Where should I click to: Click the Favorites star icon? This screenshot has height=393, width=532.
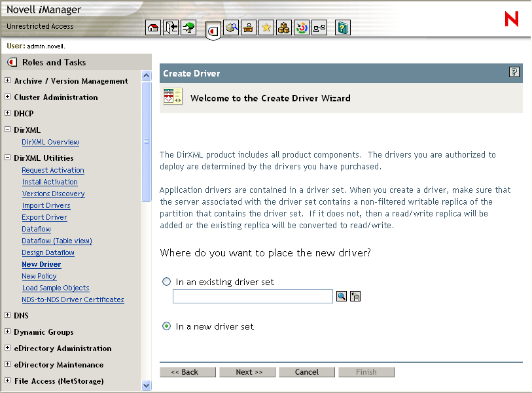[x=266, y=27]
